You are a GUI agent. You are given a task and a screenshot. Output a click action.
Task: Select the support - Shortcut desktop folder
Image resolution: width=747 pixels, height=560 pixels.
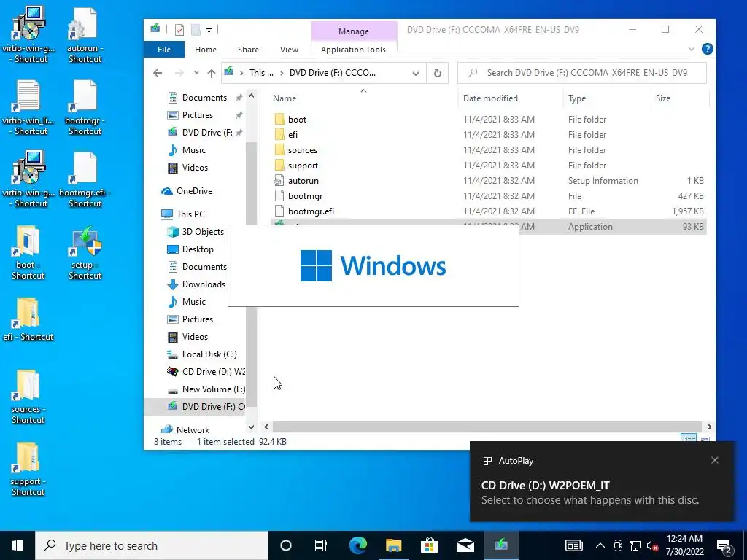pyautogui.click(x=28, y=470)
